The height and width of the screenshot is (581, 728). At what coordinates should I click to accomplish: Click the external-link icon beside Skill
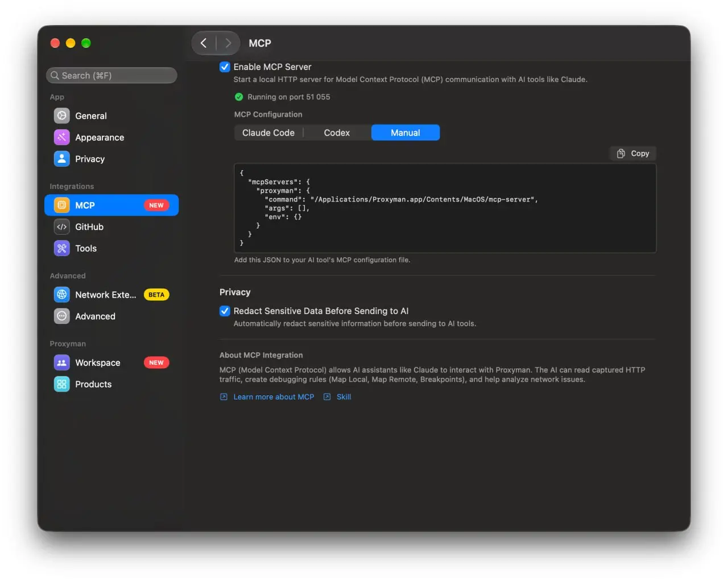327,397
